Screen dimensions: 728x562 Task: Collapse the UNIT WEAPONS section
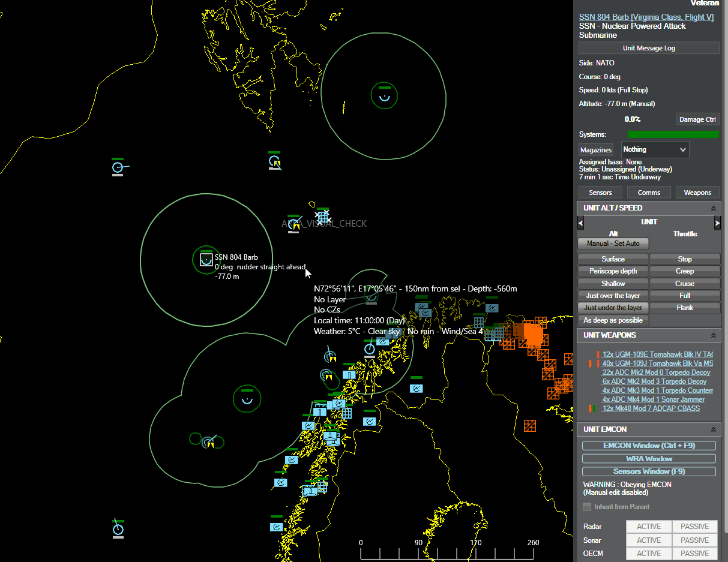[714, 335]
